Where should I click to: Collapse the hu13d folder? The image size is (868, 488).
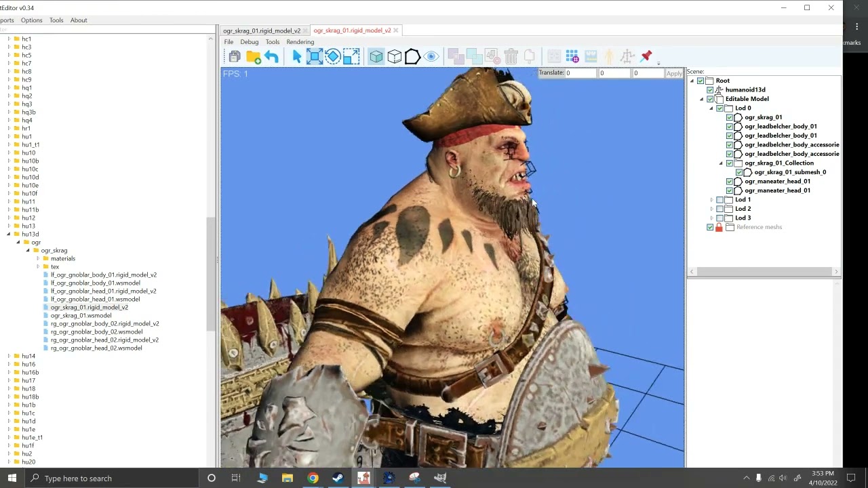(x=8, y=234)
